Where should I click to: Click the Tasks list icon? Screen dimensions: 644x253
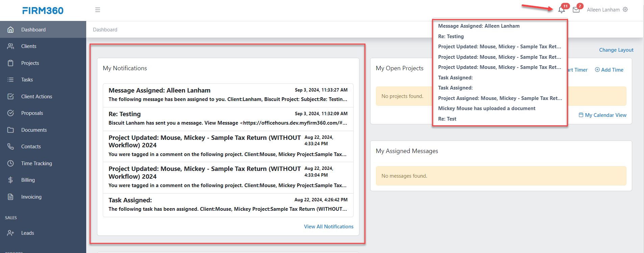coord(10,80)
